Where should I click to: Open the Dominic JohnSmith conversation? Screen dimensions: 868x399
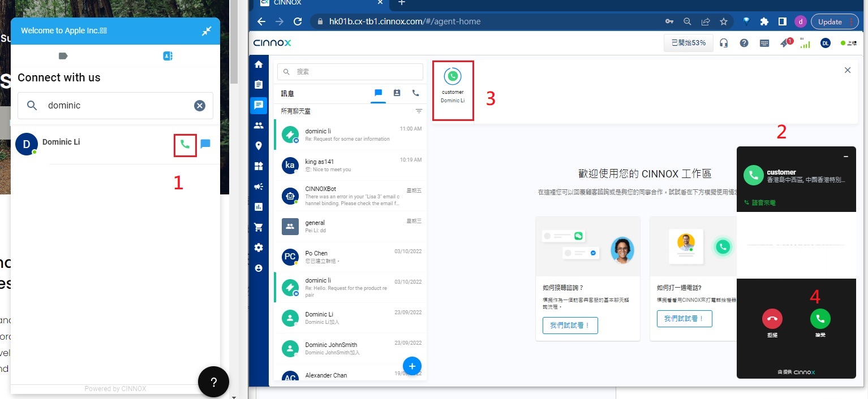(x=350, y=348)
